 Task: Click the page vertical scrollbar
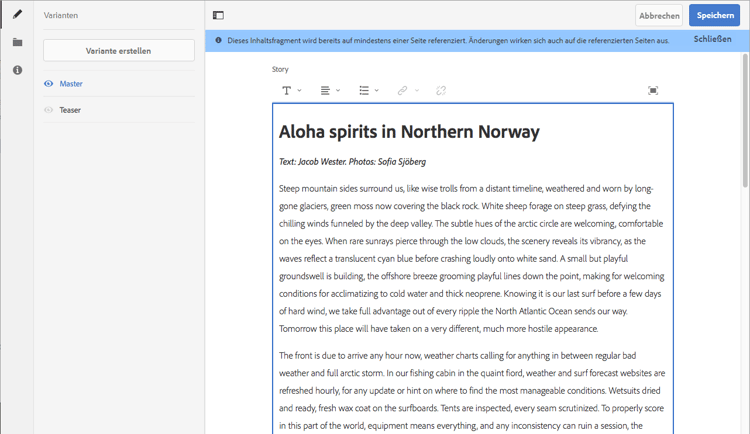pos(745,122)
